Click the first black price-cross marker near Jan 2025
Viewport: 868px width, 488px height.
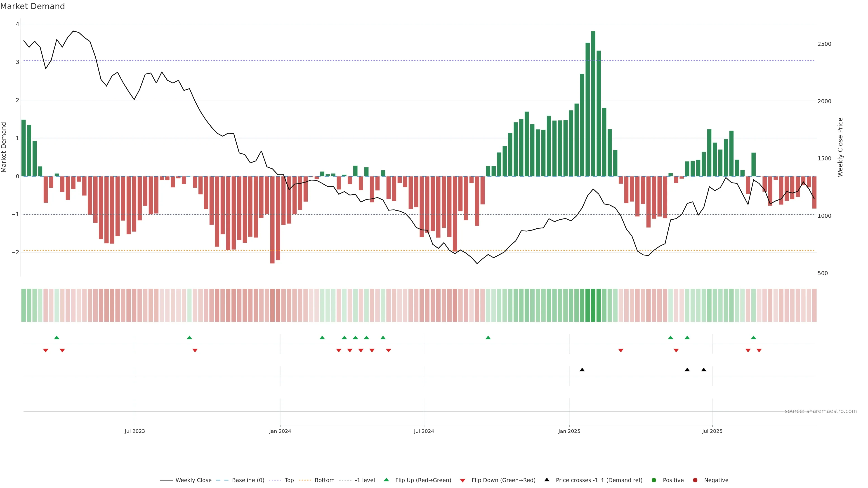[582, 370]
